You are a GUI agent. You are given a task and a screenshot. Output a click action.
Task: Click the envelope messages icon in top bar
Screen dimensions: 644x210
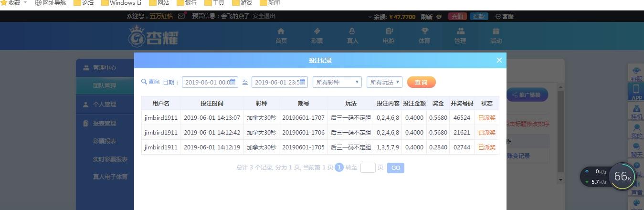(181, 16)
